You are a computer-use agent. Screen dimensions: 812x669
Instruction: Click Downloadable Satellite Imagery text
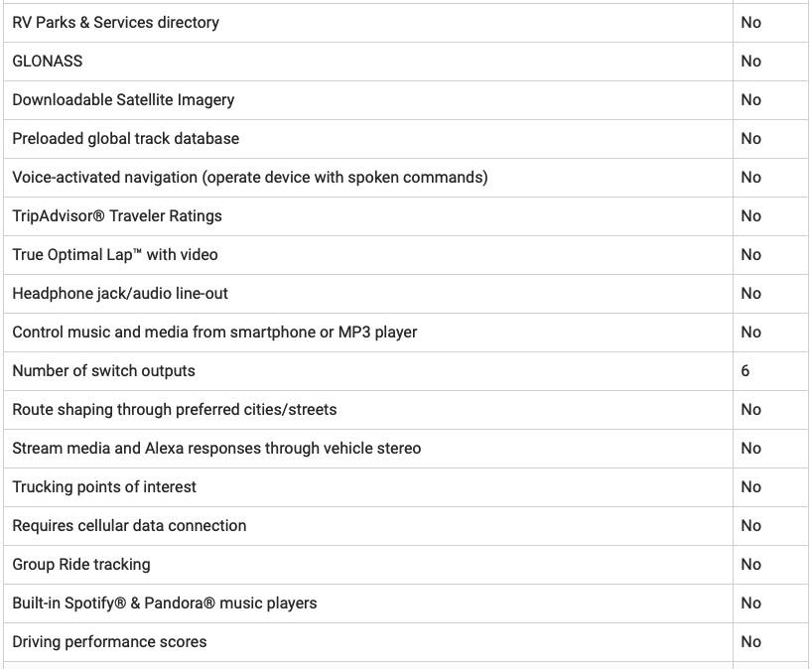(123, 100)
